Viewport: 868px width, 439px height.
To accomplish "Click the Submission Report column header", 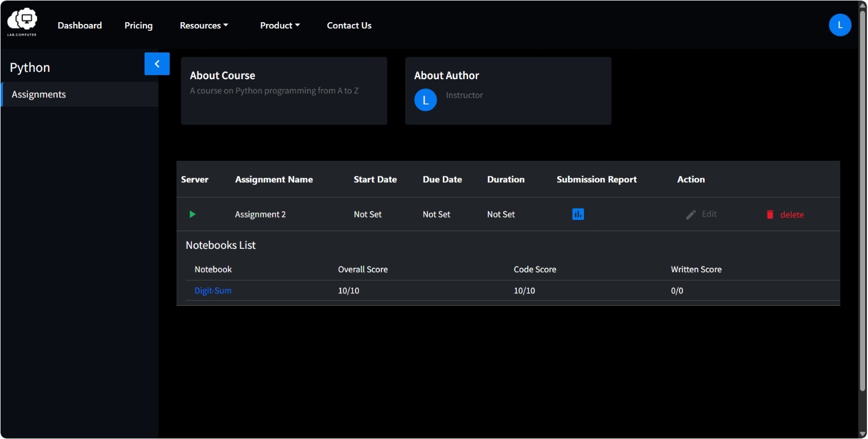I will pos(597,179).
